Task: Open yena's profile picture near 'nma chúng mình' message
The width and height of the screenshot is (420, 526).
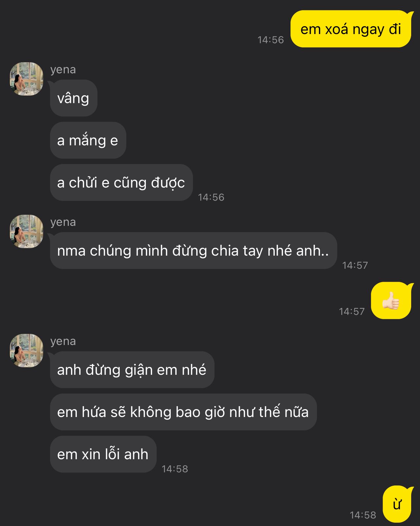Action: click(26, 231)
